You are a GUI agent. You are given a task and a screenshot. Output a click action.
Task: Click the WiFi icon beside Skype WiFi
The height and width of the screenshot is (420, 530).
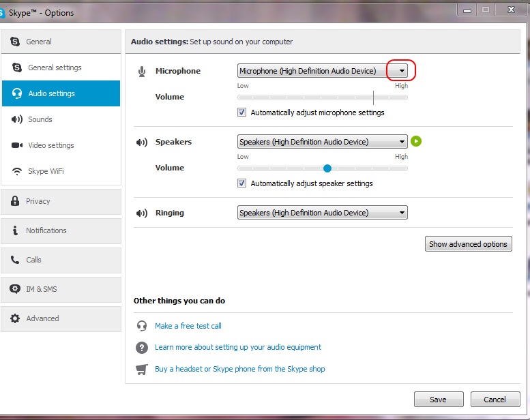point(17,171)
